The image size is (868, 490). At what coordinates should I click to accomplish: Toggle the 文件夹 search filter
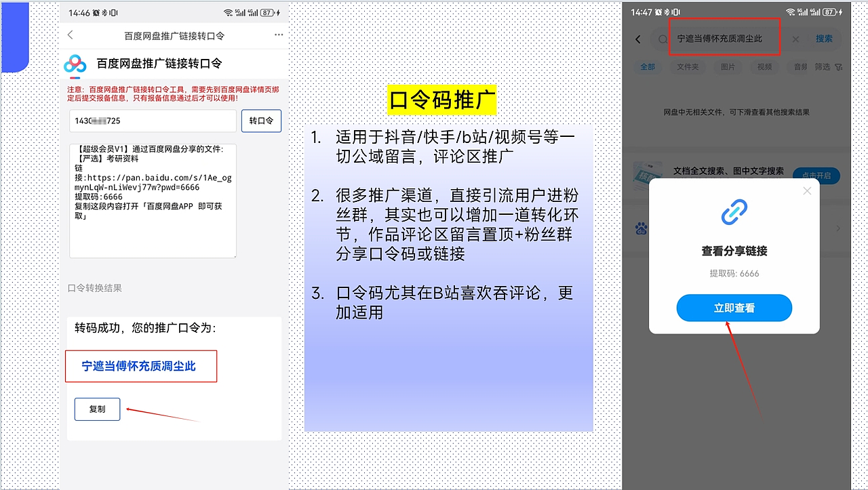coord(688,66)
